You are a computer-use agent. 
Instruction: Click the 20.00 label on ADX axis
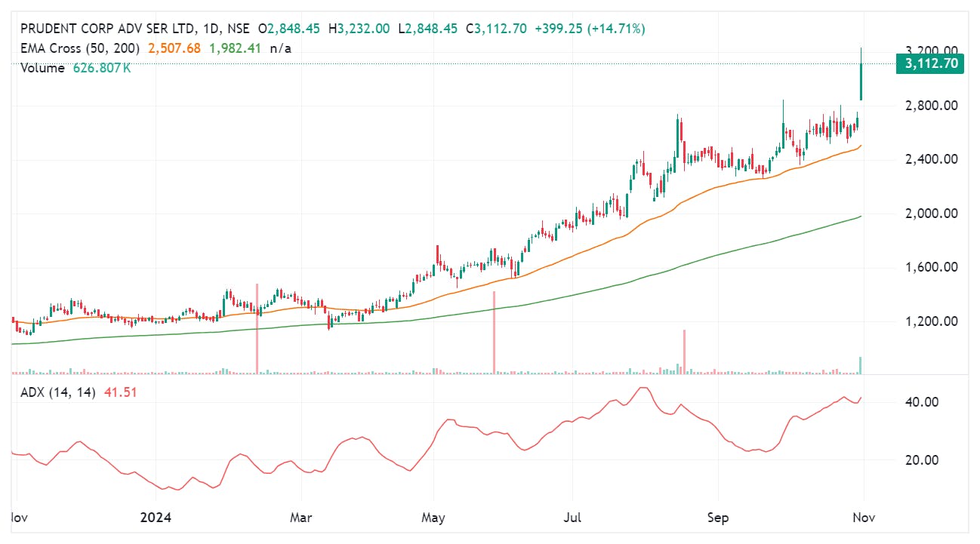922,460
